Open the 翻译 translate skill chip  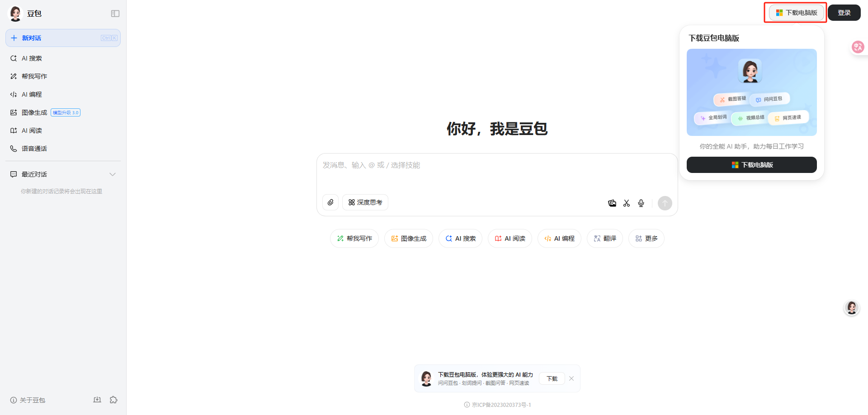click(604, 238)
